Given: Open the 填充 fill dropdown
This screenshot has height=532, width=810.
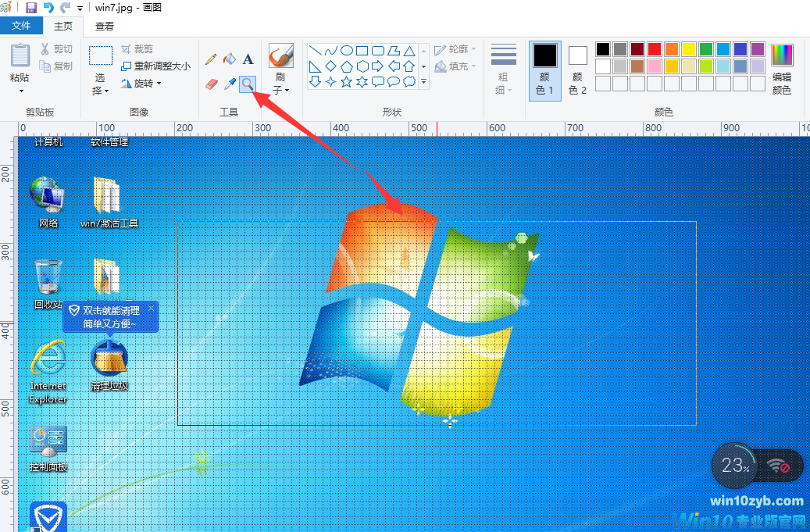Looking at the screenshot, I should [x=455, y=66].
